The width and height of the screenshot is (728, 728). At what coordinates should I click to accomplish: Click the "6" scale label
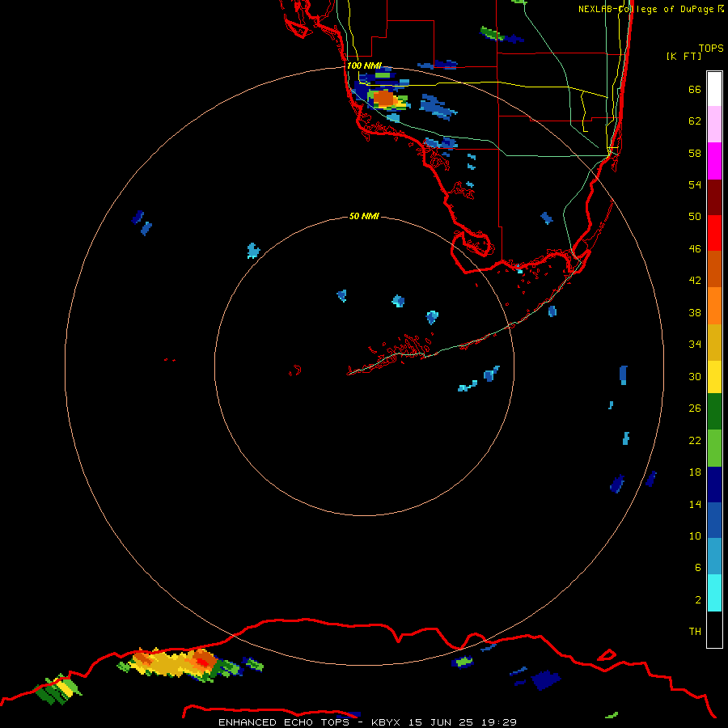pyautogui.click(x=698, y=568)
